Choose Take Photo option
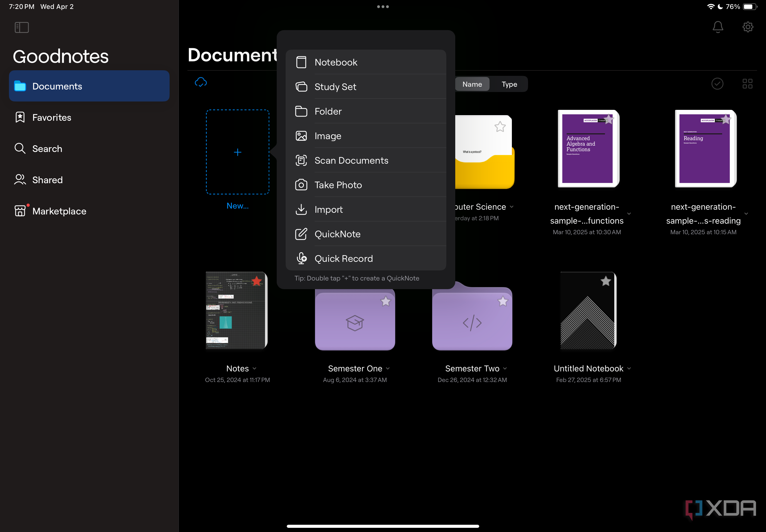Image resolution: width=766 pixels, height=532 pixels. click(366, 185)
